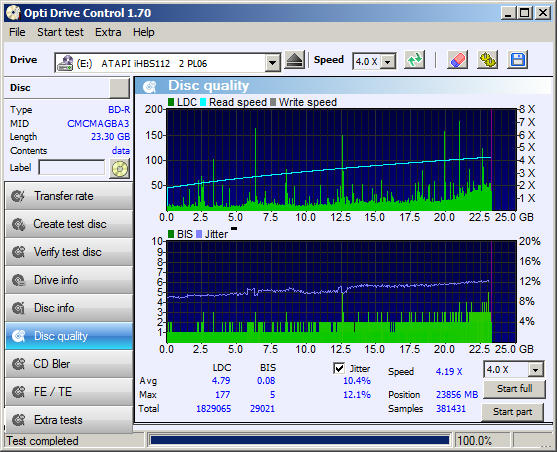Open the FE / TE test
The height and width of the screenshot is (452, 557).
pos(69,392)
